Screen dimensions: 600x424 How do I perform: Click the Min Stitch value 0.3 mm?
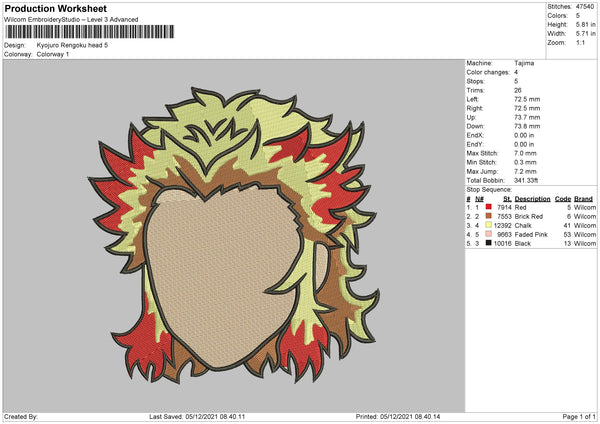(525, 162)
